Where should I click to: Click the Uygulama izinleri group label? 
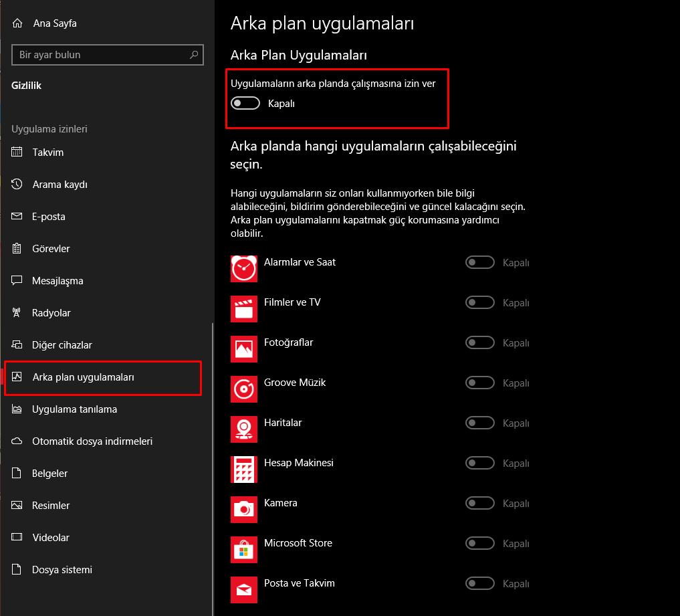coord(49,129)
